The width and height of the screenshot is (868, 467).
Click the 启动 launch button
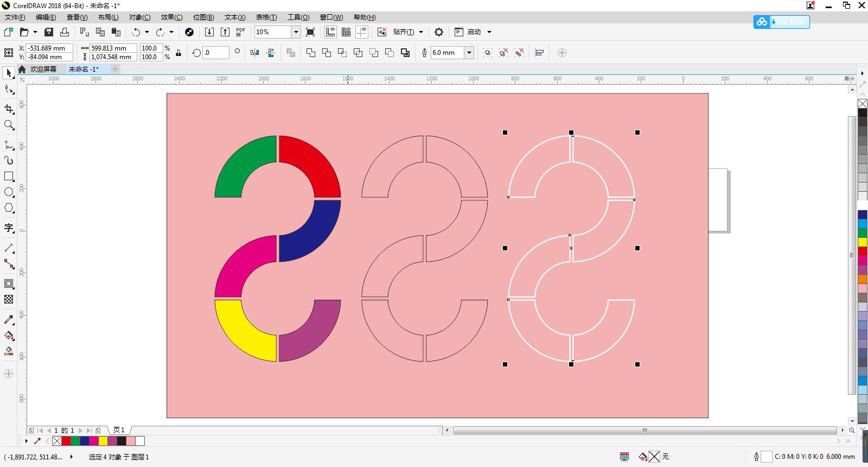pos(474,32)
